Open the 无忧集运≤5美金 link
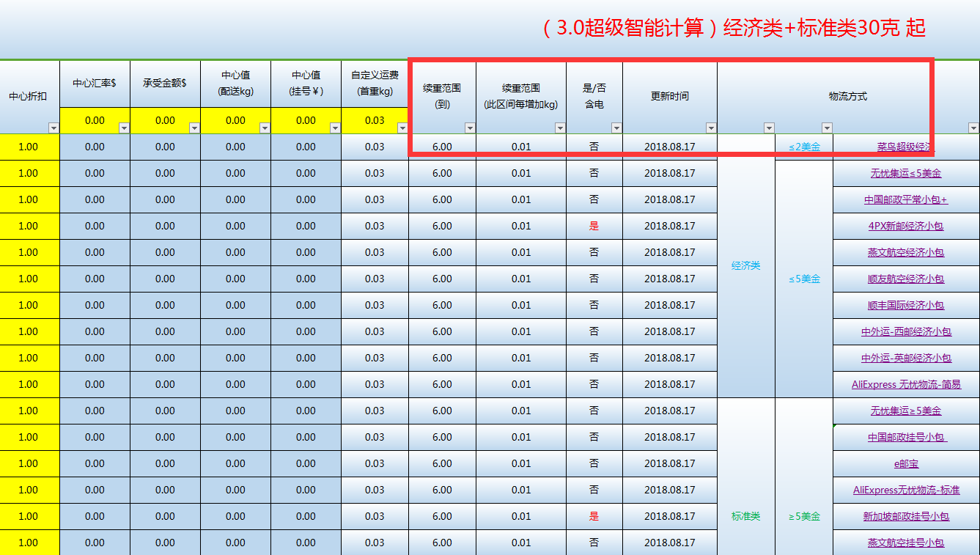 [x=906, y=174]
